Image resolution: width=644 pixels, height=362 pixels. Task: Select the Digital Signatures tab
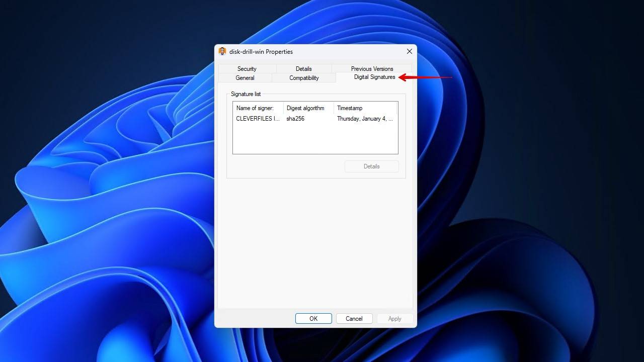(x=374, y=77)
